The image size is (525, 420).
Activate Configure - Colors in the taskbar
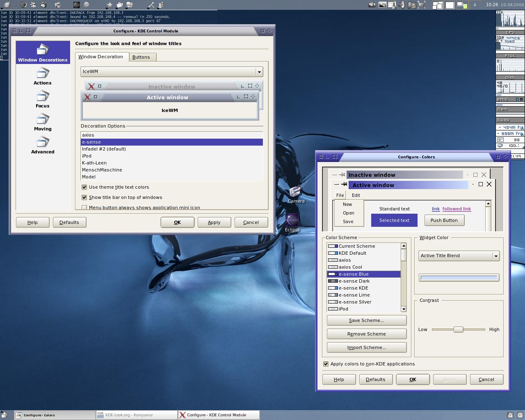[55, 415]
